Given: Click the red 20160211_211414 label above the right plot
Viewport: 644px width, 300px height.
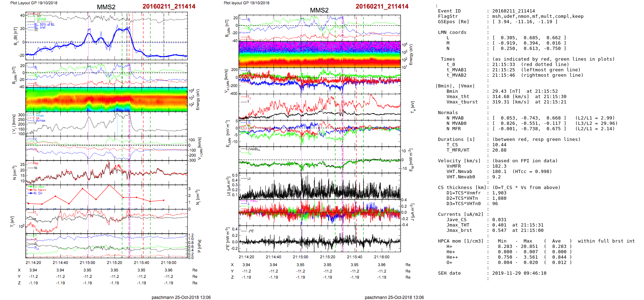Looking at the screenshot, I should [382, 6].
